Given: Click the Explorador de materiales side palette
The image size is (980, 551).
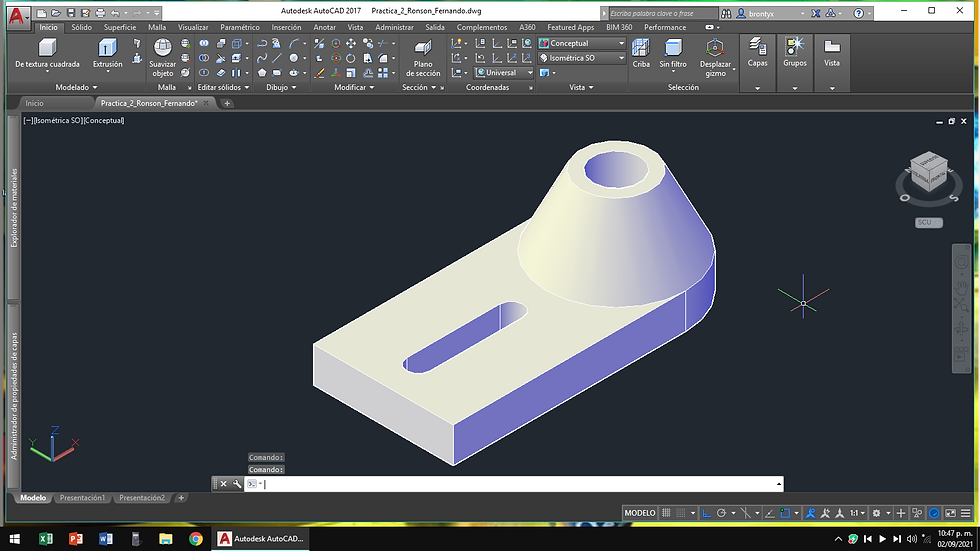Looking at the screenshot, I should pyautogui.click(x=14, y=208).
